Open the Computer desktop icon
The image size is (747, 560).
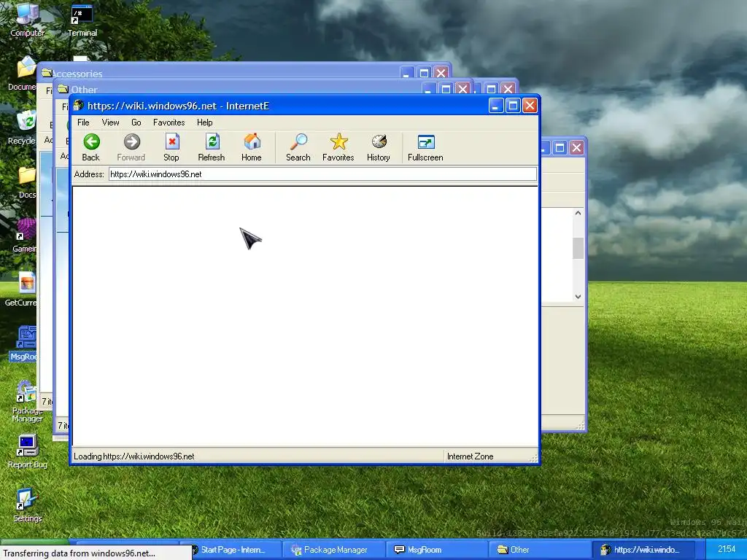[27, 20]
